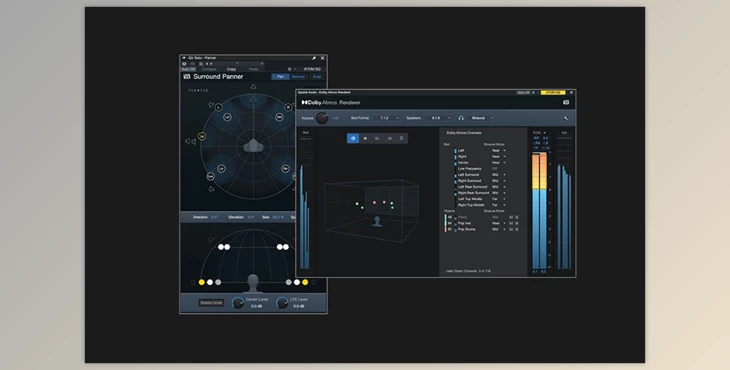The width and height of the screenshot is (730, 370).
Task: Adjust the LFE Level knob
Action: click(x=282, y=303)
